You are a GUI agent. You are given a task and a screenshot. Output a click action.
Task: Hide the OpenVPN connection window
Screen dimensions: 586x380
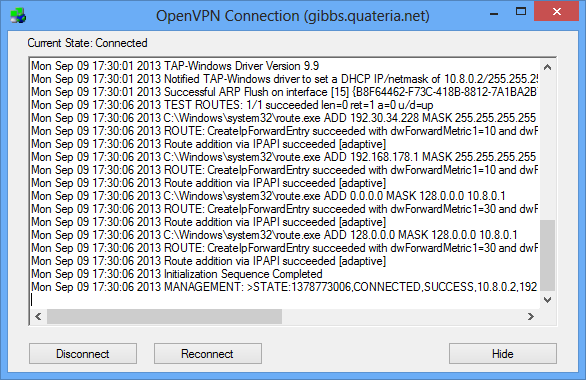pos(503,353)
